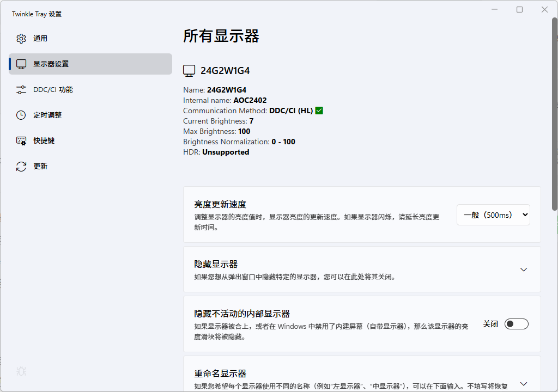Expand the 重命名显示器 section
This screenshot has width=558, height=392.
pos(524,383)
